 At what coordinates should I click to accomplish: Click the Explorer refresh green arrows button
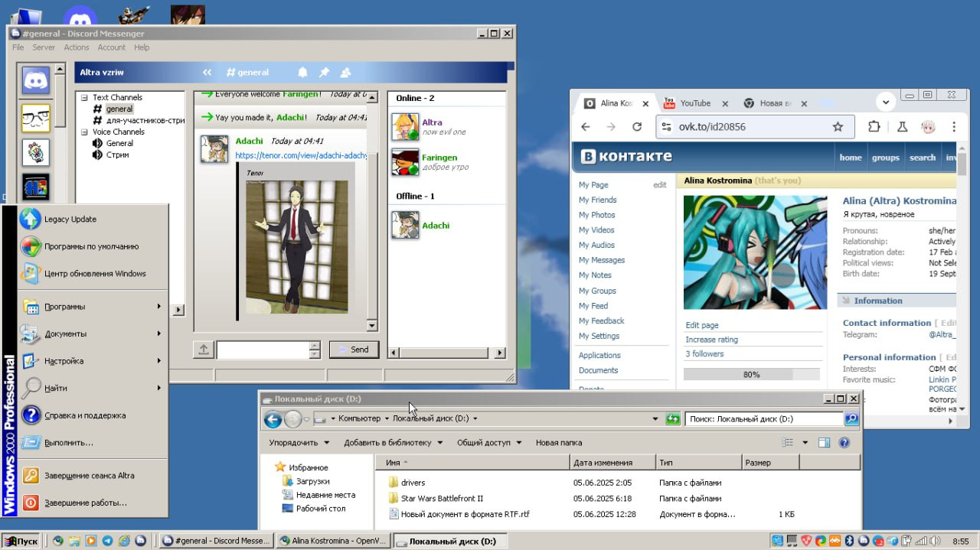[673, 419]
